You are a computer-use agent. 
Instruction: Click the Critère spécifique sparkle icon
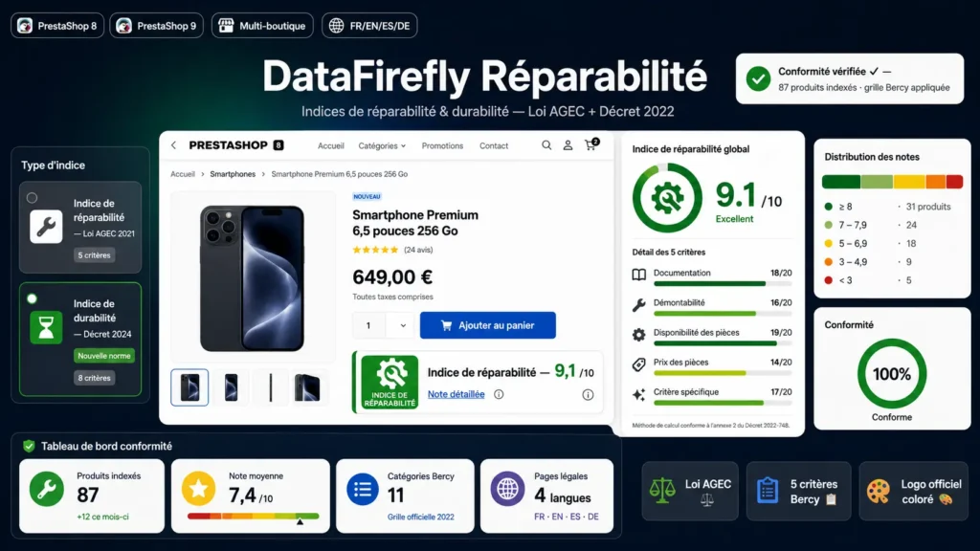638,394
